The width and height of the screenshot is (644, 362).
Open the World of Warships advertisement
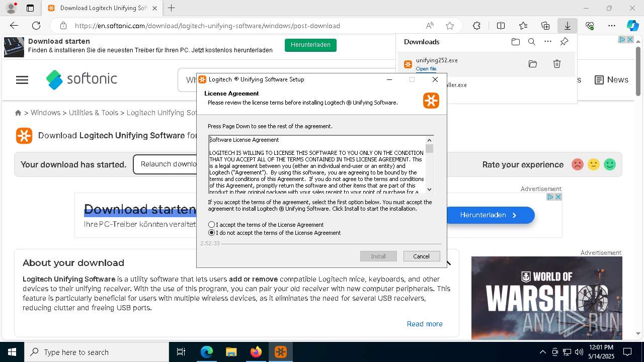coord(547,298)
